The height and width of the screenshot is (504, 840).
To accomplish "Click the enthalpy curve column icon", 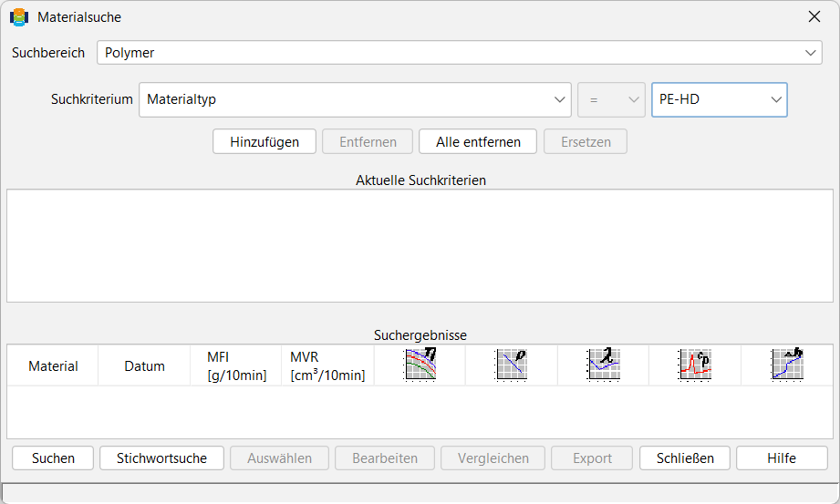I will tap(787, 365).
